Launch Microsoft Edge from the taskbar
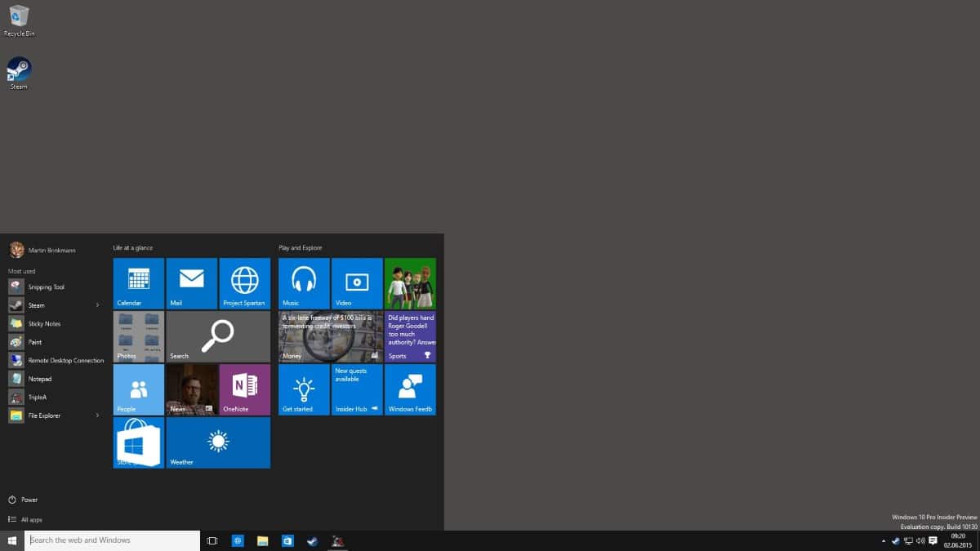 [x=238, y=540]
